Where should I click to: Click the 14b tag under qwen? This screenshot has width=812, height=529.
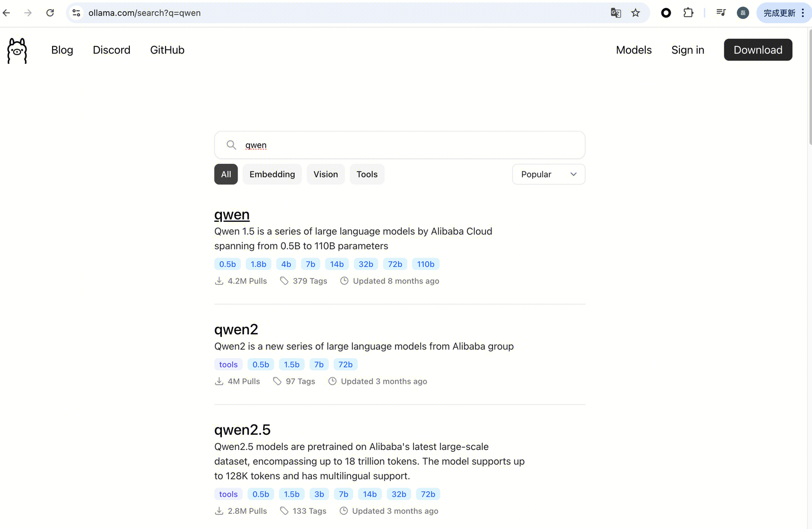pyautogui.click(x=337, y=264)
